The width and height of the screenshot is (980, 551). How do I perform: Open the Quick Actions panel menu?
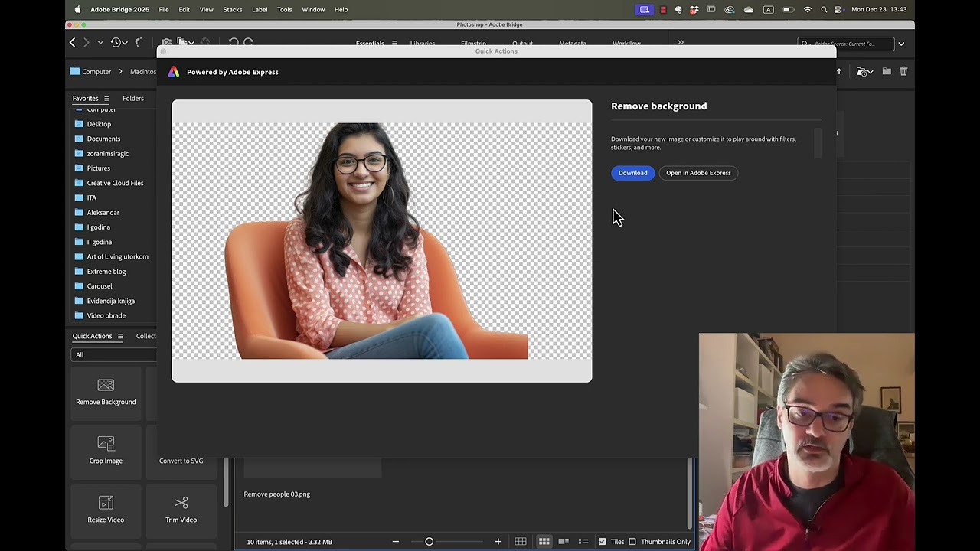[119, 336]
